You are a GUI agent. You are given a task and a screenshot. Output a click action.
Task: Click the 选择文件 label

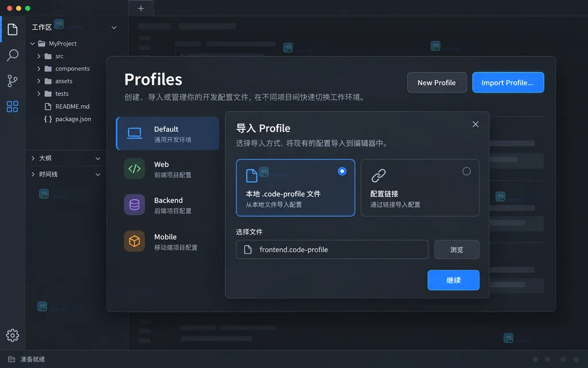click(x=249, y=232)
